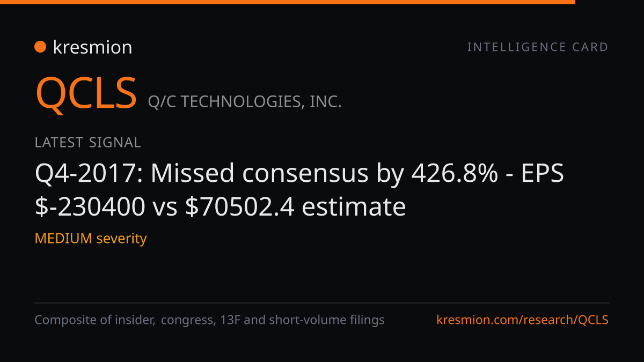Viewport: 644px width, 362px height.
Task: Open the kresmion brand name
Action: coord(92,47)
